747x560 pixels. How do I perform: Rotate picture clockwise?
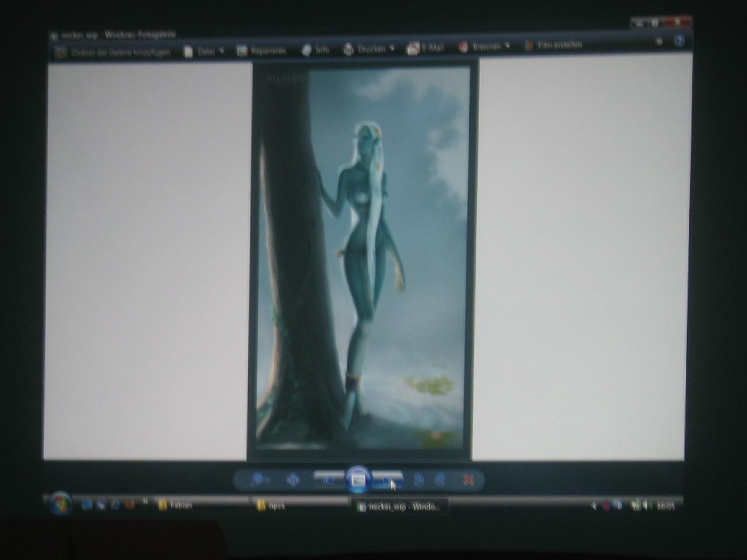coord(441,480)
